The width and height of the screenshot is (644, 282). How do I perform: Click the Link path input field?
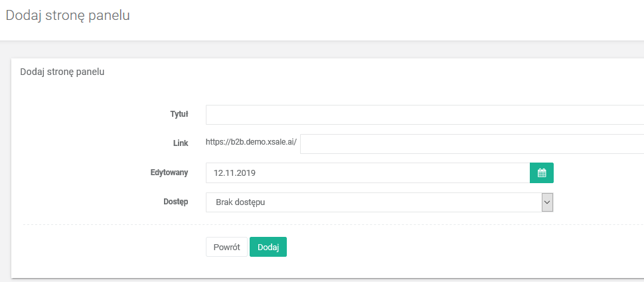[x=471, y=144]
